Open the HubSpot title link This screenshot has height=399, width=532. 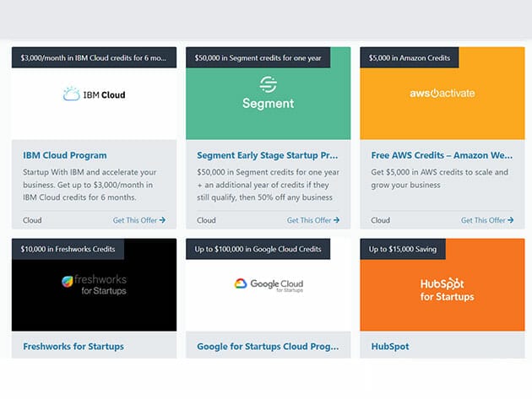click(x=390, y=346)
